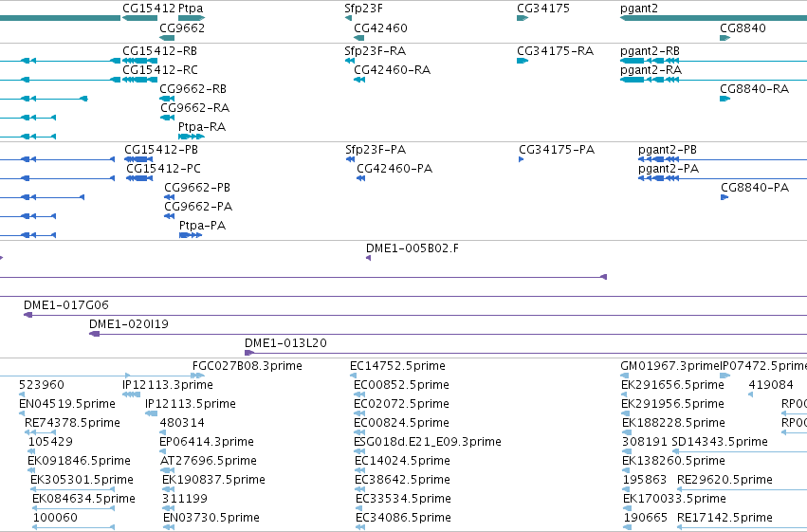This screenshot has width=807, height=532.
Task: Select protein Sfp23F-PA
Action: [376, 150]
